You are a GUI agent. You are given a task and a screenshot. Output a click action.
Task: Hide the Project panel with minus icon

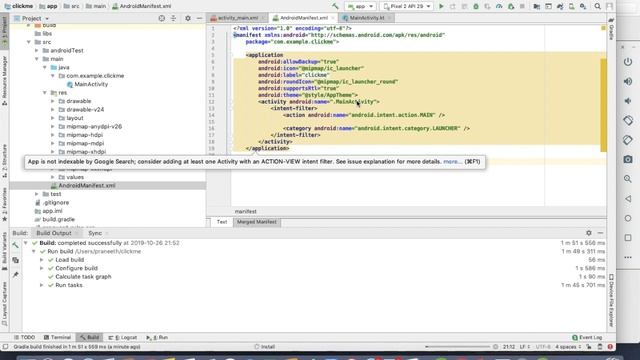click(199, 18)
